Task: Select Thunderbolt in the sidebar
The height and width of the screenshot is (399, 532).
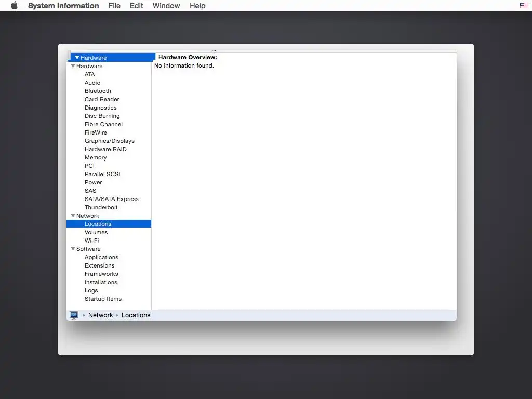Action: pyautogui.click(x=101, y=207)
